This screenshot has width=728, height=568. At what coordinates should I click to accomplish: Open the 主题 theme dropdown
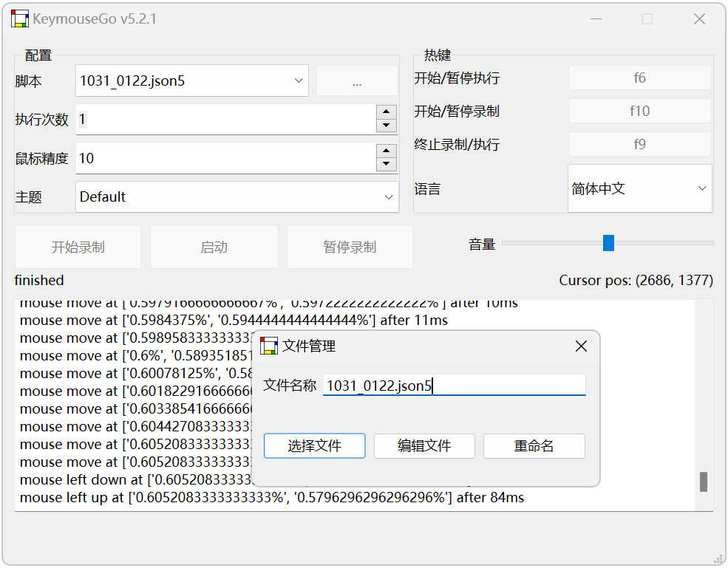point(237,196)
